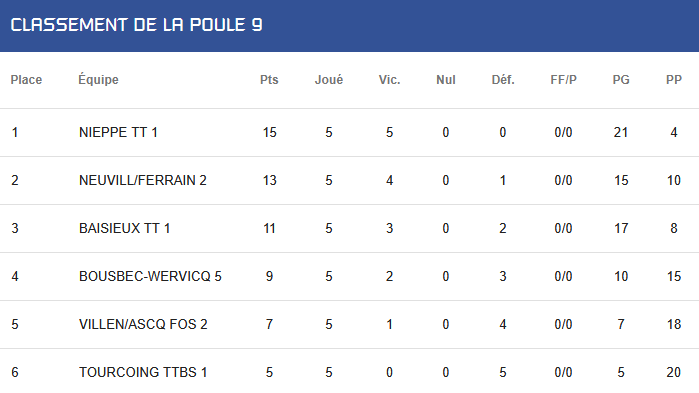Click the Nul column header
The image size is (699, 393).
[446, 80]
